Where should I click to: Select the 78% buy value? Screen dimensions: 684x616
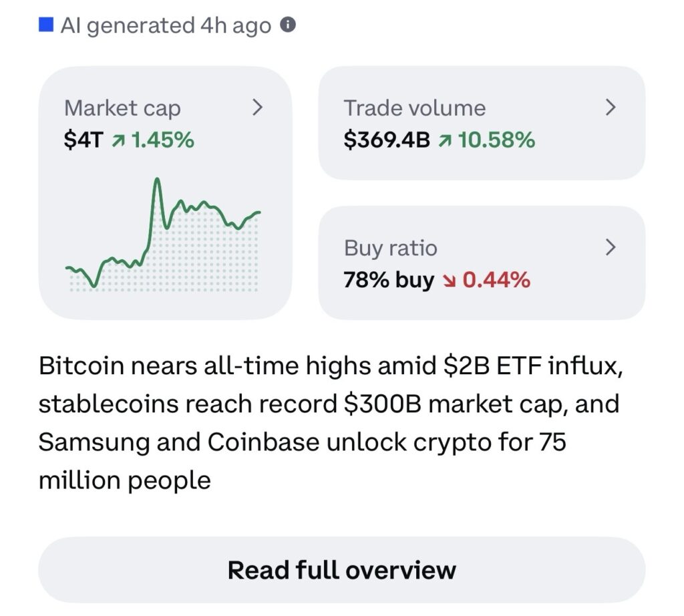[388, 280]
